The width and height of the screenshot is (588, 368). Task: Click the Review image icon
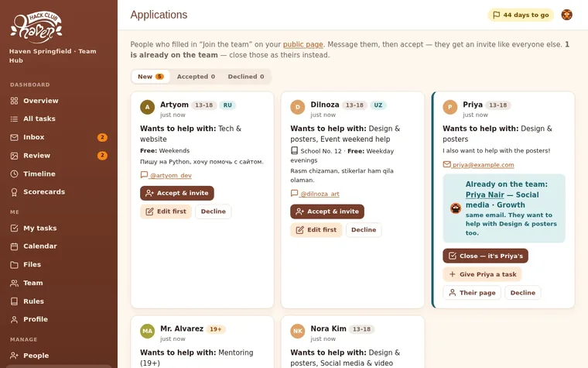pos(14,156)
